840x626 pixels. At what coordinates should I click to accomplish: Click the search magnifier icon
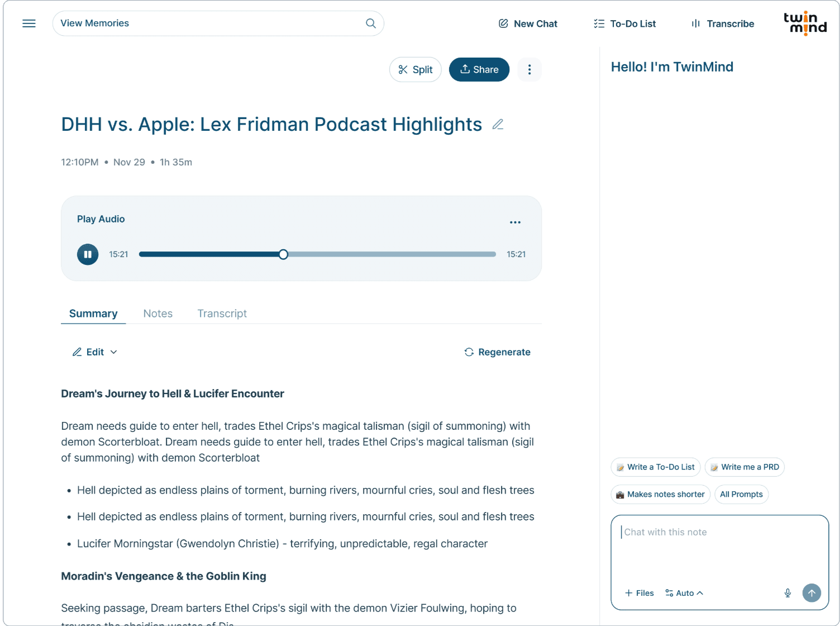point(371,23)
